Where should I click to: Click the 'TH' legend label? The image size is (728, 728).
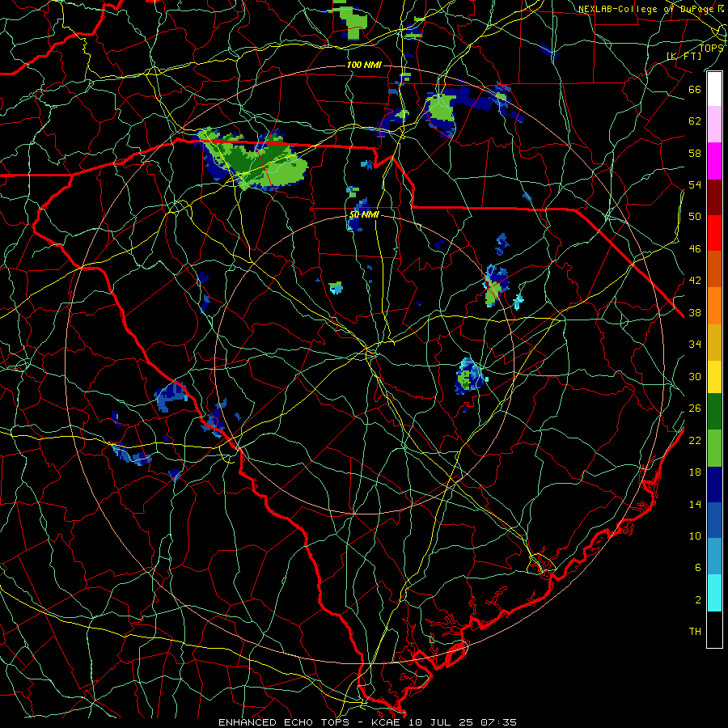click(x=695, y=631)
